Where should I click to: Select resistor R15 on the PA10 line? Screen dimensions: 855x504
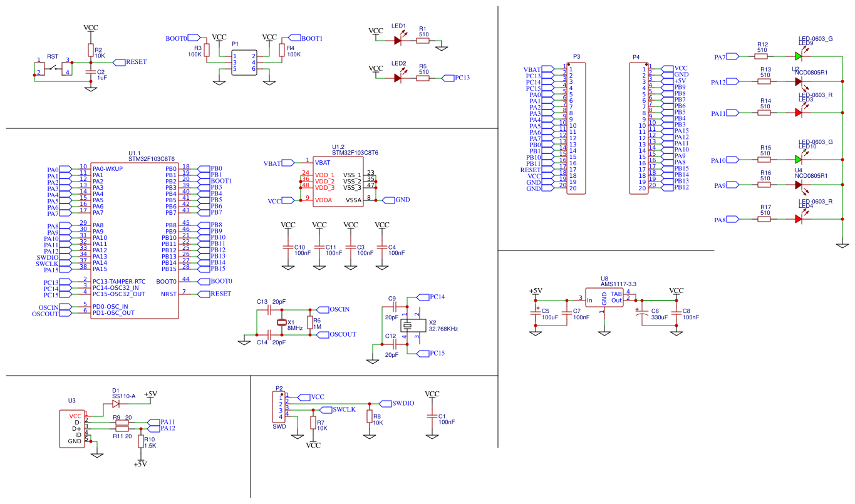(x=764, y=160)
